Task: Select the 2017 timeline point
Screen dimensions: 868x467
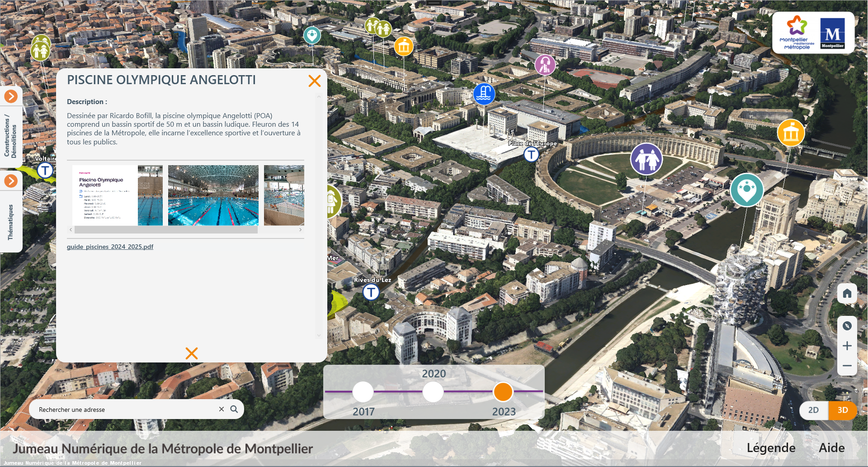Action: [363, 392]
